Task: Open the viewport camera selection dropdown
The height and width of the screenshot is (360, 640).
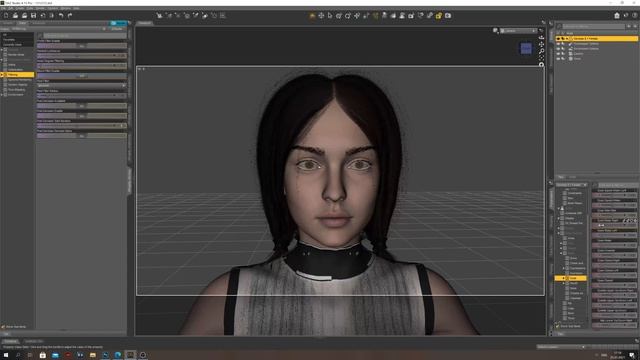Action: [518, 31]
